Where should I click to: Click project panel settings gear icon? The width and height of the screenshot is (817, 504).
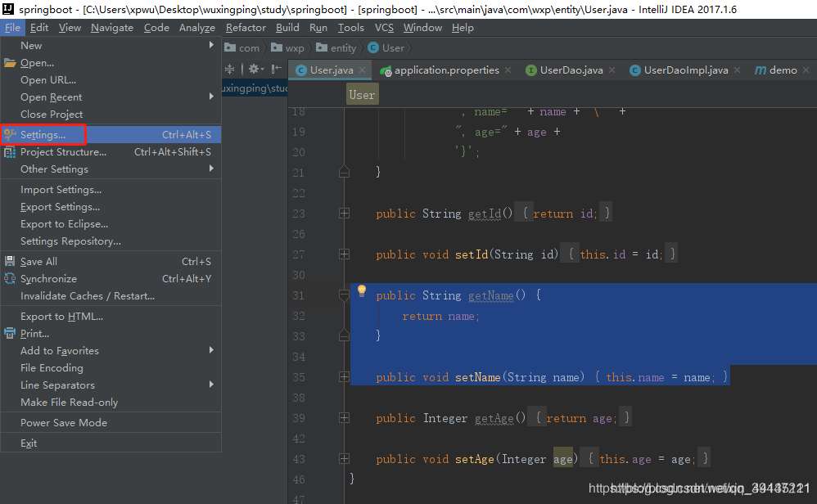pos(255,69)
